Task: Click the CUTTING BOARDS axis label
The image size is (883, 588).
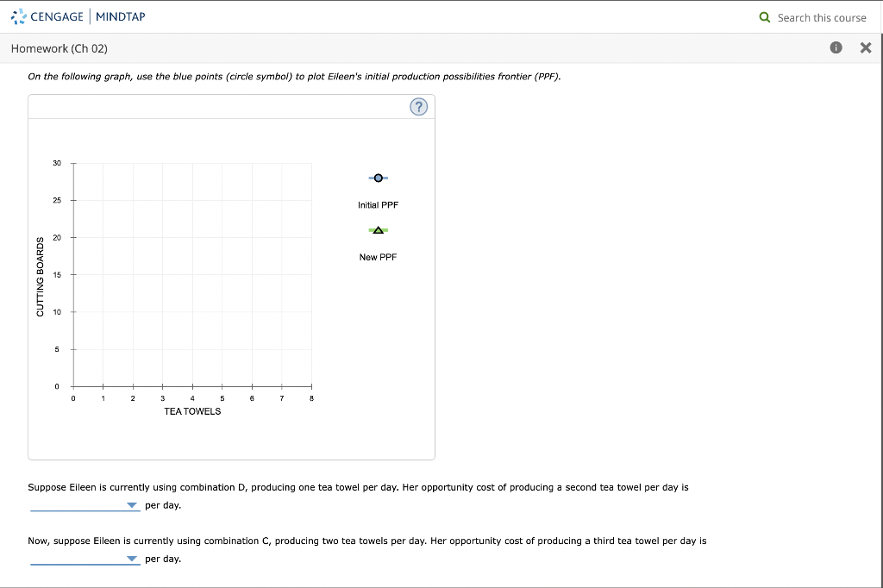Action: point(40,275)
